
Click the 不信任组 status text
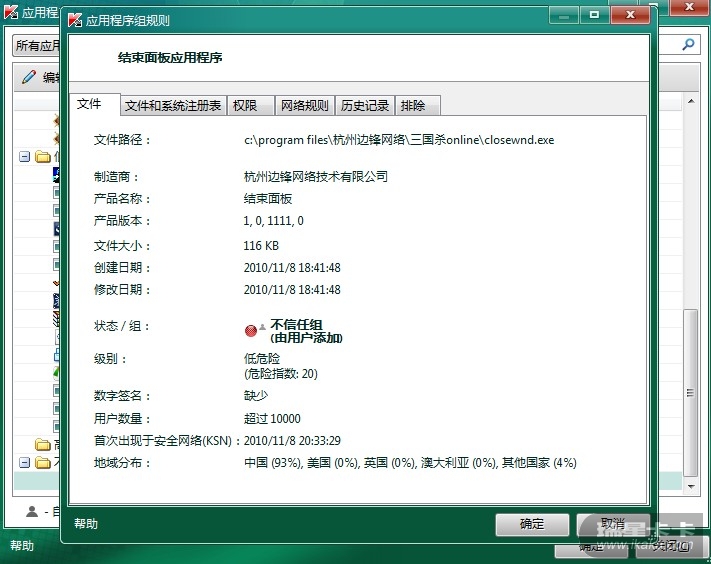click(x=296, y=325)
